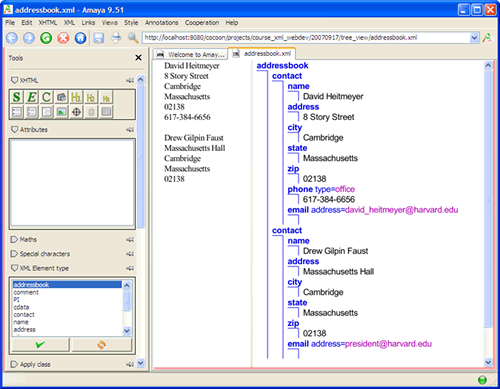The image size is (500, 389).
Task: Confirm element type with green checkmark button
Action: click(40, 345)
